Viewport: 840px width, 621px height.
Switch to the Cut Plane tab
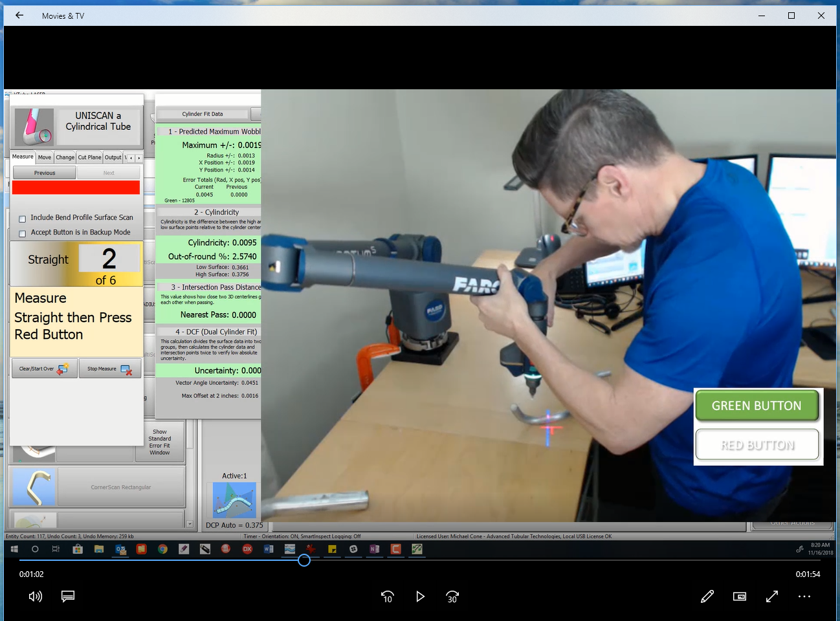pyautogui.click(x=90, y=157)
